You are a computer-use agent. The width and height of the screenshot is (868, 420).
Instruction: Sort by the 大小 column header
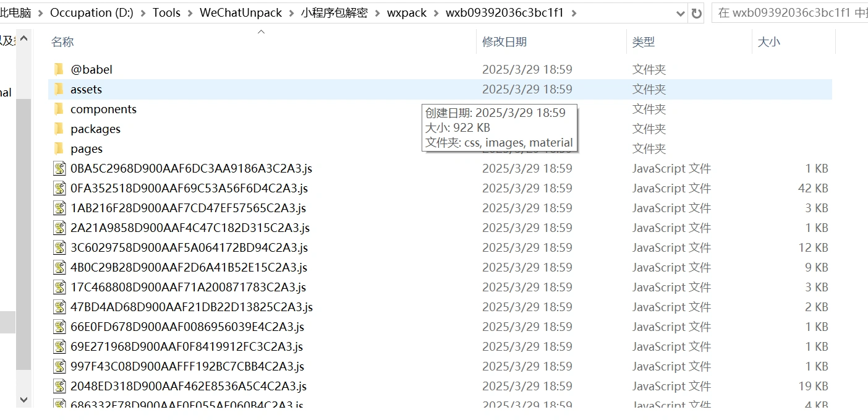coord(768,42)
